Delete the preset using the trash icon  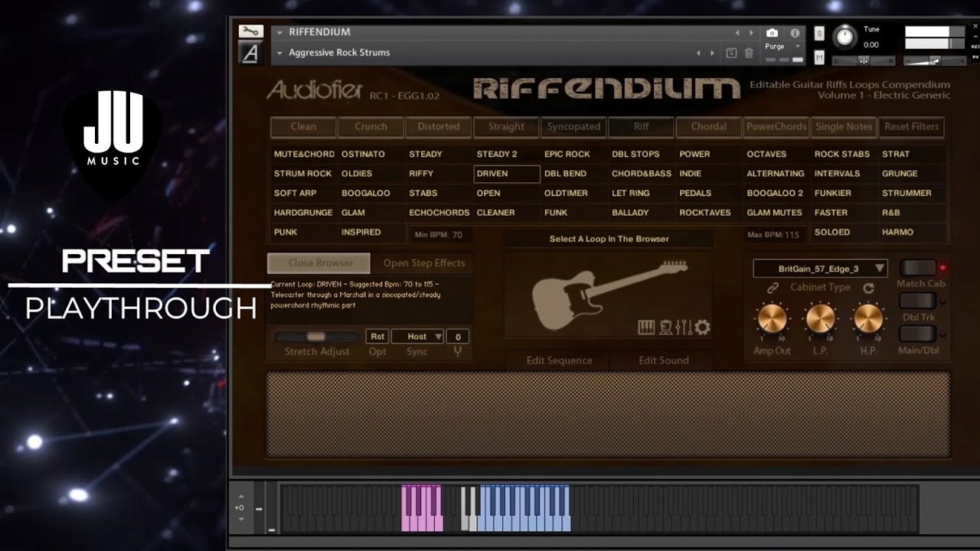pos(749,53)
